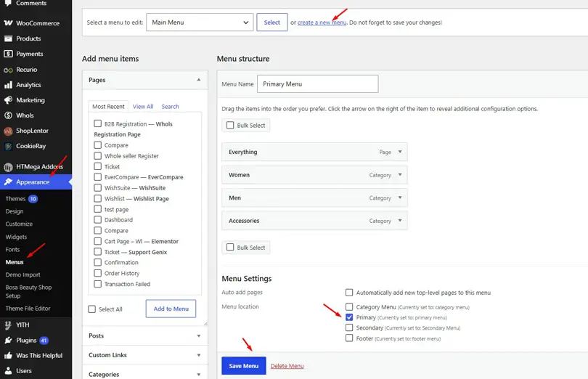Click the Analytics bar chart icon
This screenshot has height=379, width=588.
click(8, 85)
